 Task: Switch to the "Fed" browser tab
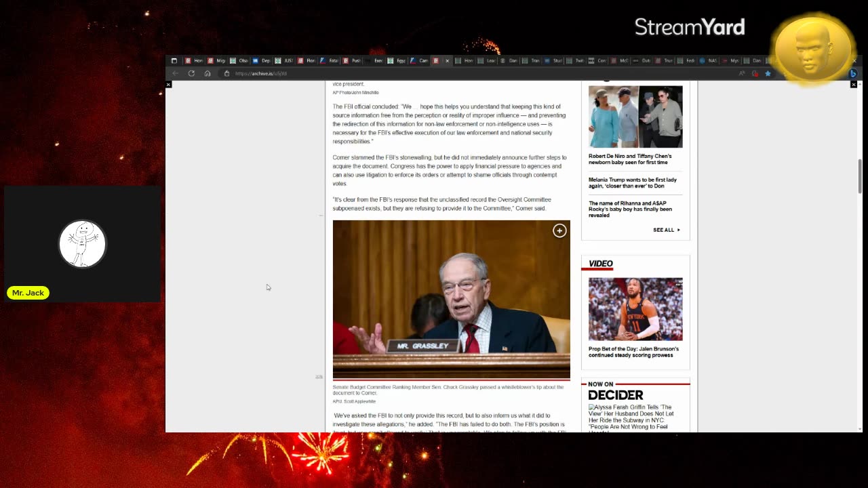pyautogui.click(x=686, y=60)
